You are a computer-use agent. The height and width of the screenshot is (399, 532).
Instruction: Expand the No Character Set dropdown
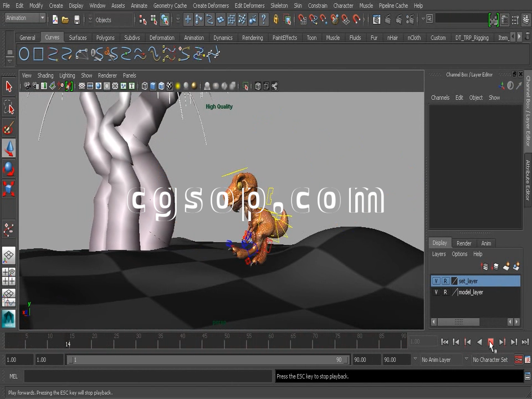(466, 360)
